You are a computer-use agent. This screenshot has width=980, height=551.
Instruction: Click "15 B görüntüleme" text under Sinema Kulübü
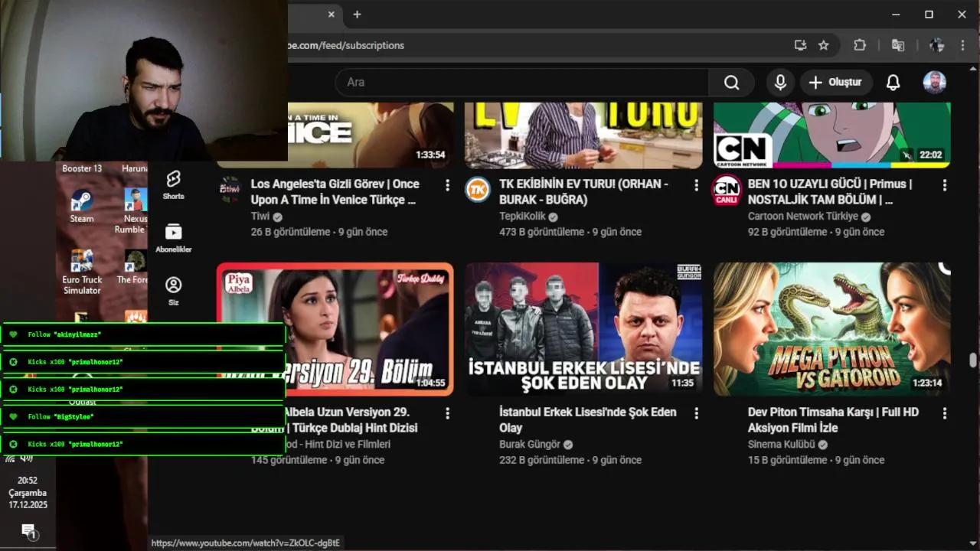[787, 460]
